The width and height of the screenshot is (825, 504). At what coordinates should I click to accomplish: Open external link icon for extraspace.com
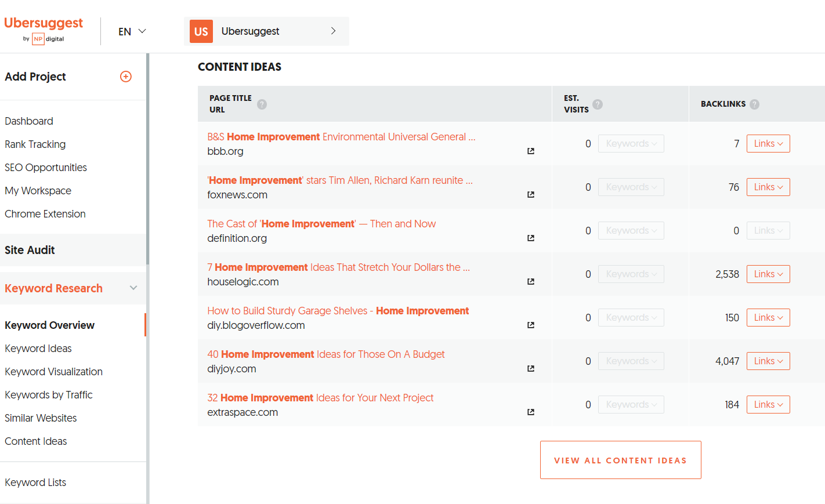530,412
